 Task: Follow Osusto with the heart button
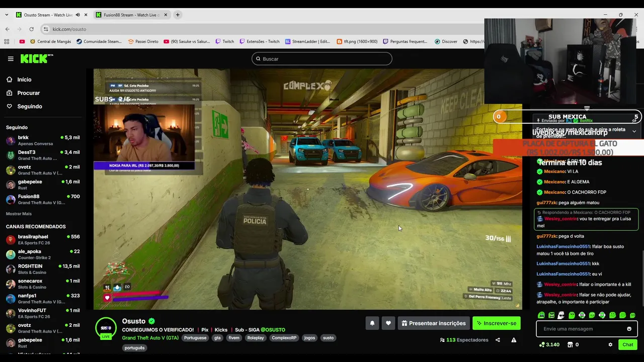[388, 323]
